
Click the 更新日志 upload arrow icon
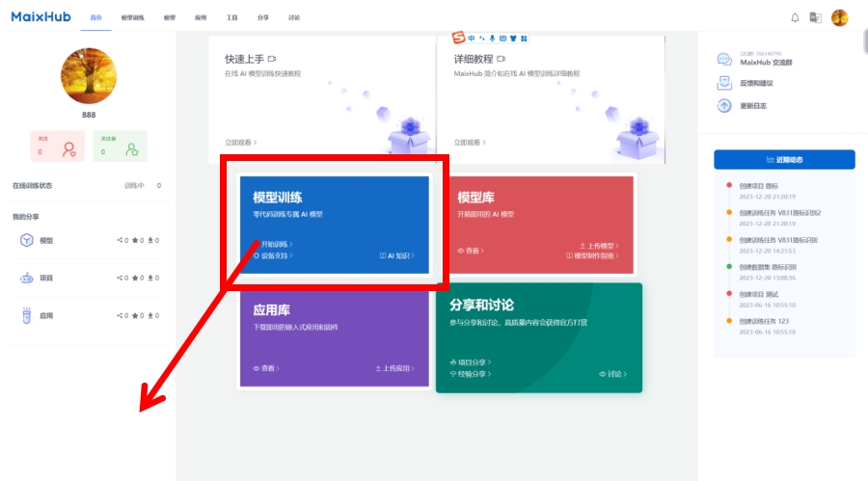pyautogui.click(x=724, y=106)
